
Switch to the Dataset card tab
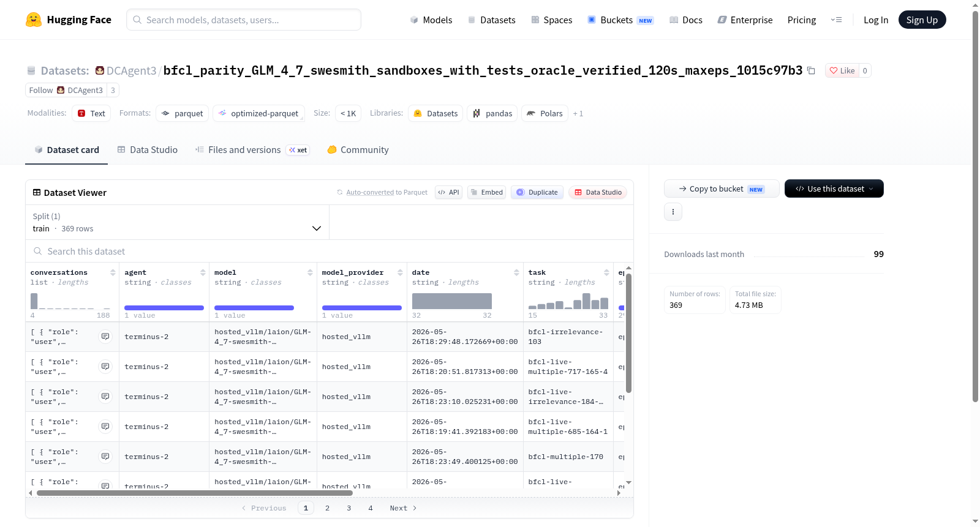coord(67,149)
